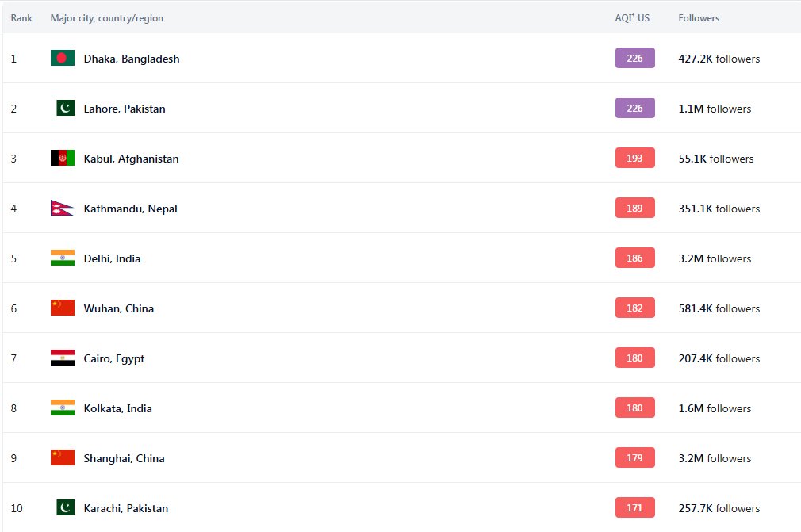
Task: Click the Afghanistan flag icon beside Kabul
Action: tap(62, 159)
